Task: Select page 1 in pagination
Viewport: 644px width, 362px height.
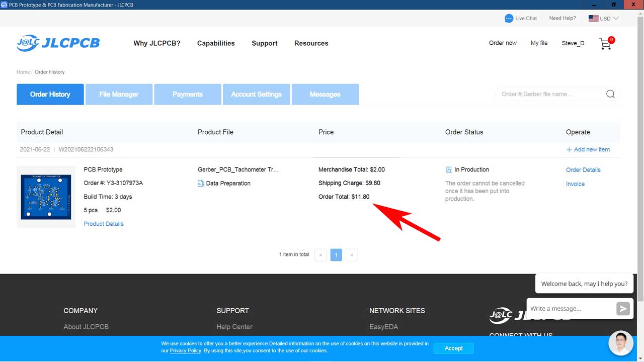Action: 336,255
